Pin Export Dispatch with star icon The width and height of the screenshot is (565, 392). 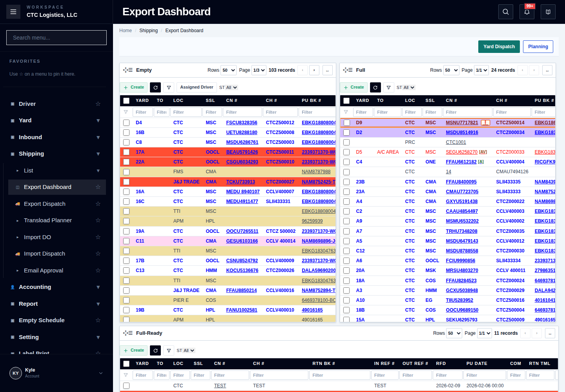pos(98,204)
